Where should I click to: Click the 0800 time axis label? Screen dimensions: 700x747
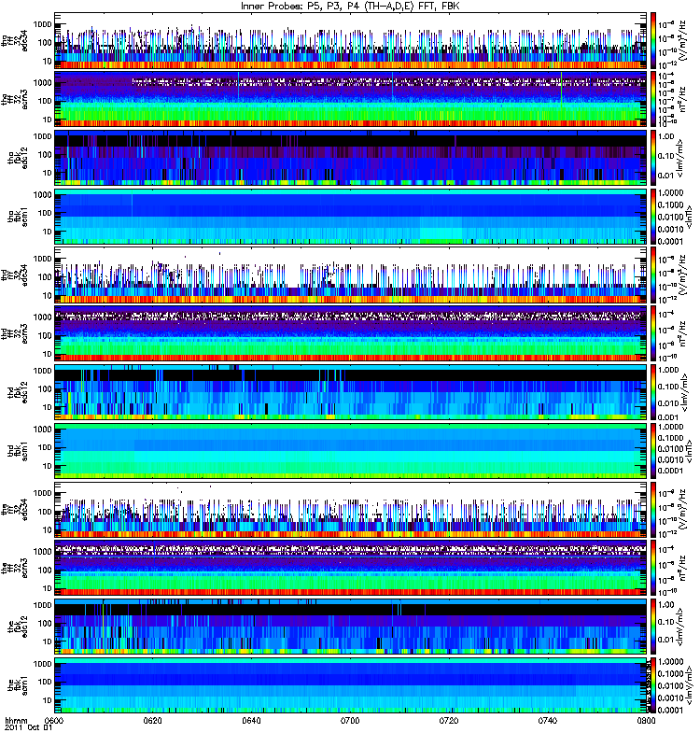646,721
